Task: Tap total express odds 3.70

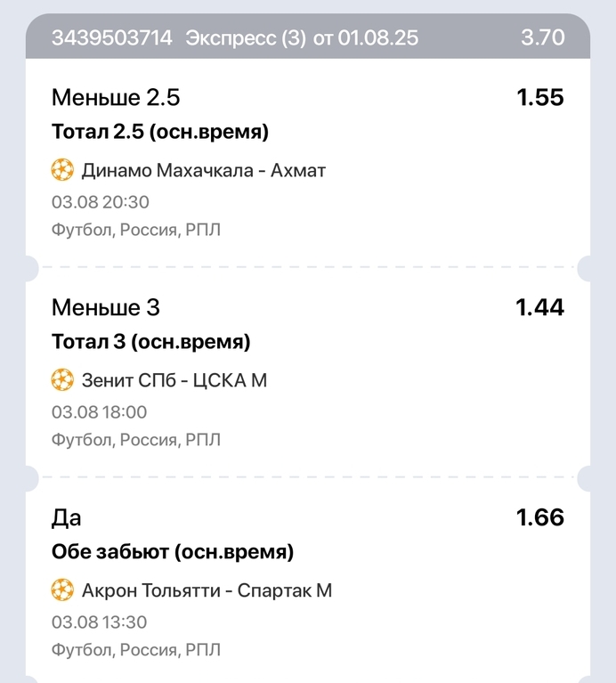Action: pos(543,37)
